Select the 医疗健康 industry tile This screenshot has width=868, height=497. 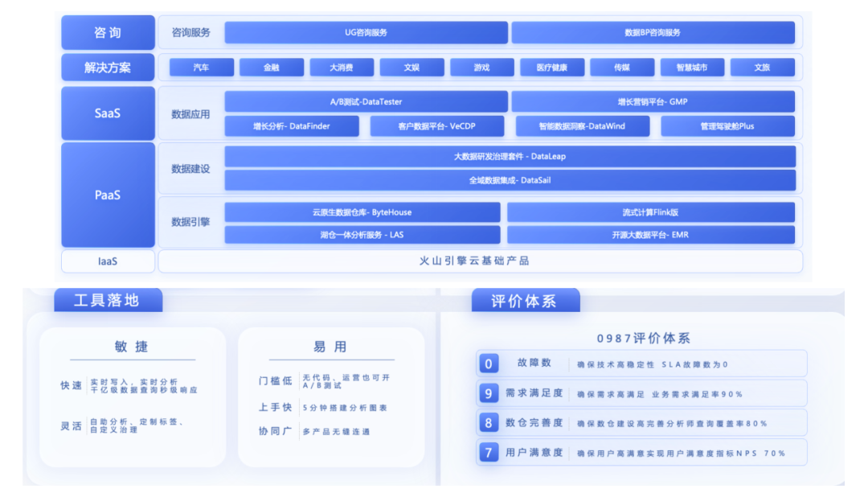pyautogui.click(x=552, y=68)
